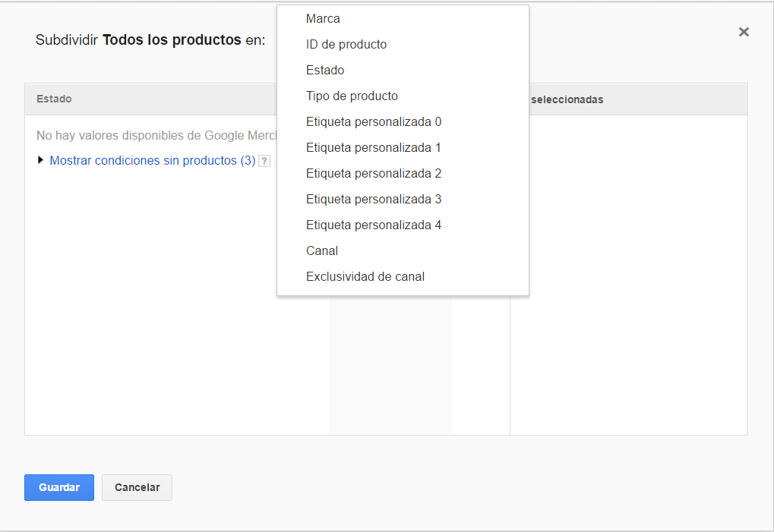Viewport: 774px width, 532px height.
Task: Choose ID de producto option
Action: pos(403,44)
